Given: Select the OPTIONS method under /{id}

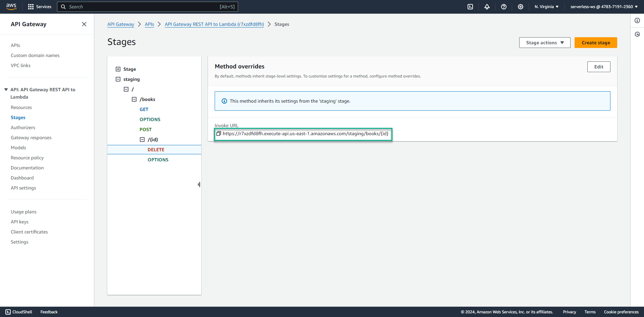Looking at the screenshot, I should click(x=158, y=160).
